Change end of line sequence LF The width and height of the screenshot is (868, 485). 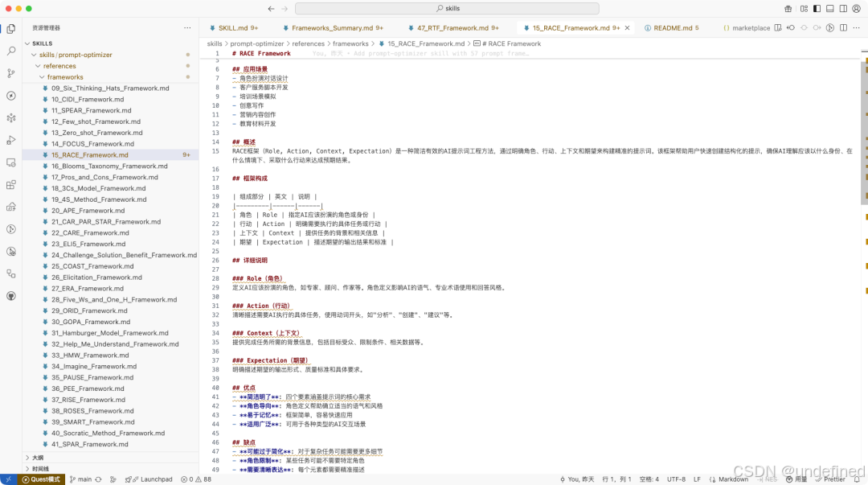point(697,479)
